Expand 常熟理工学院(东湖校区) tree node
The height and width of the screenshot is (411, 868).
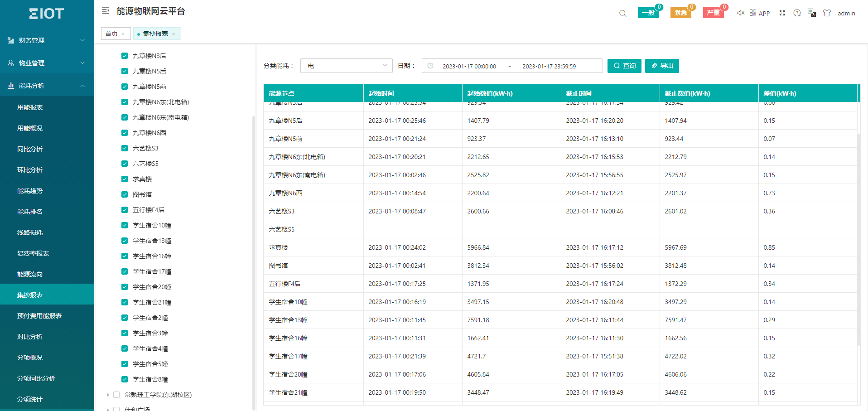pyautogui.click(x=108, y=395)
